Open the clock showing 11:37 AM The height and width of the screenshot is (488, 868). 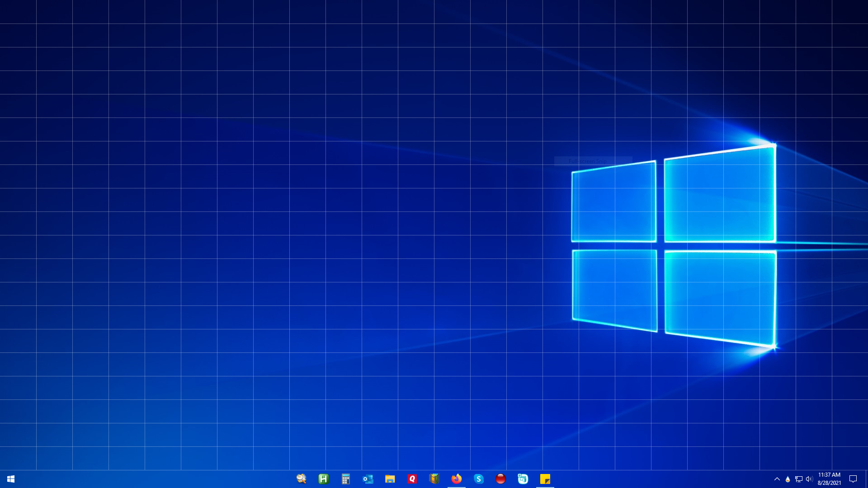(x=829, y=479)
